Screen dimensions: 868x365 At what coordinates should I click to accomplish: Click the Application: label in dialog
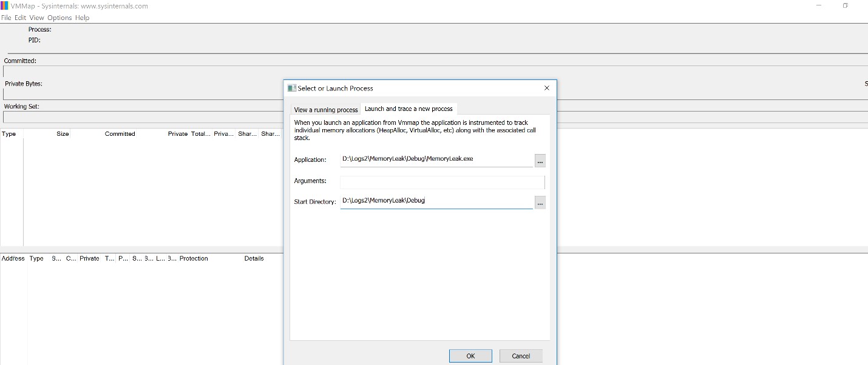(x=310, y=159)
